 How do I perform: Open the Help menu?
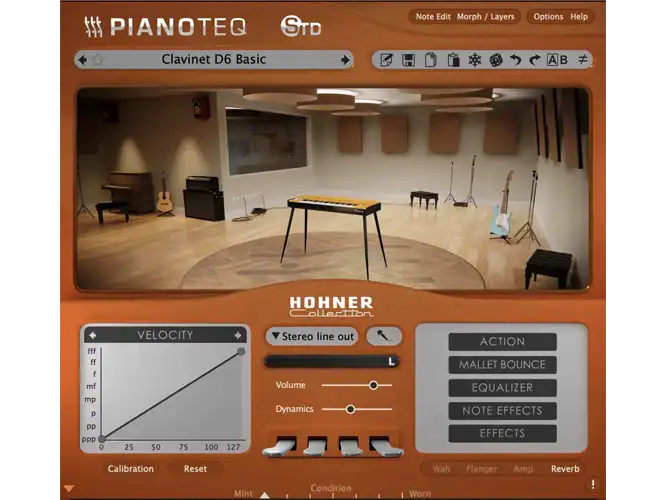(579, 17)
